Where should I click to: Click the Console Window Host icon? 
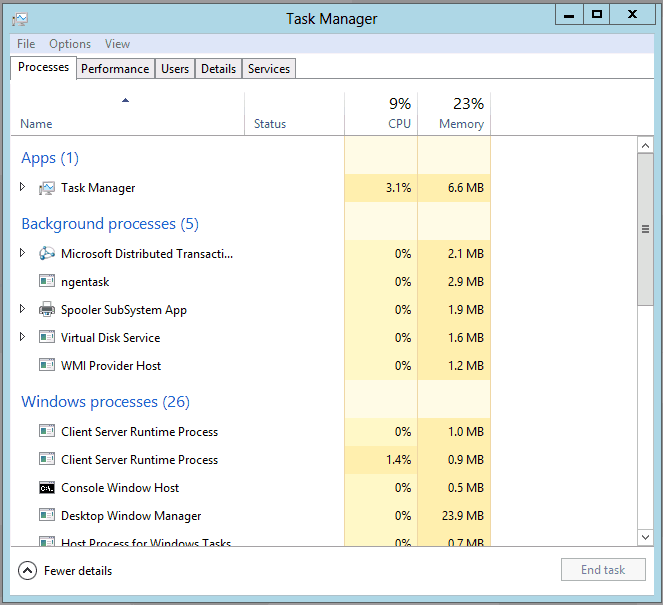[47, 488]
